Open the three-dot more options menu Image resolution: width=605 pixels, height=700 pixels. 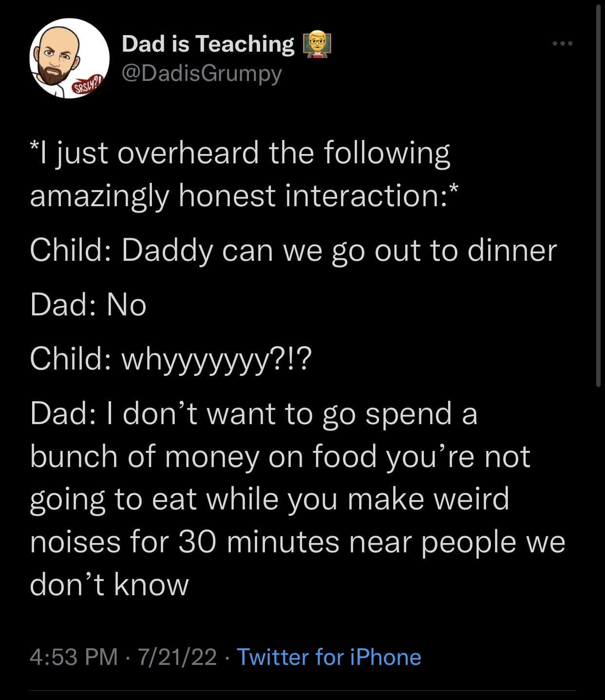click(x=563, y=44)
